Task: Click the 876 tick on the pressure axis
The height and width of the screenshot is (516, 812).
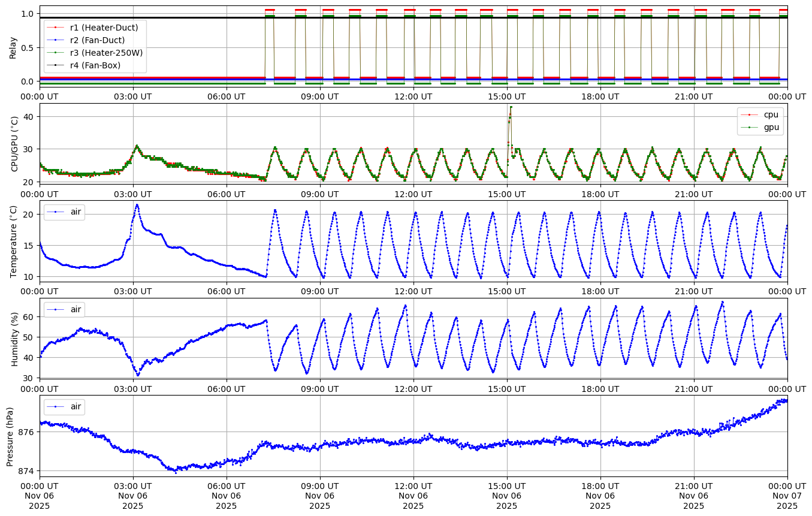Action: coord(28,431)
